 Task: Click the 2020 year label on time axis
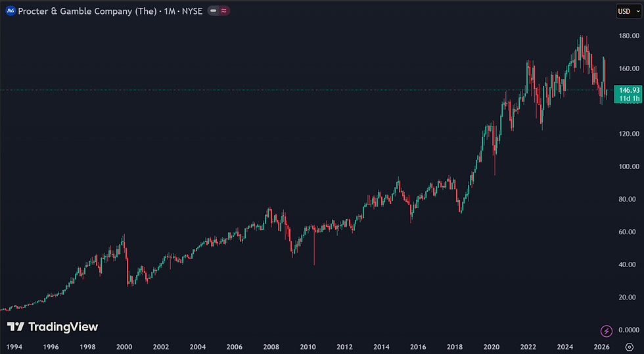(492, 347)
